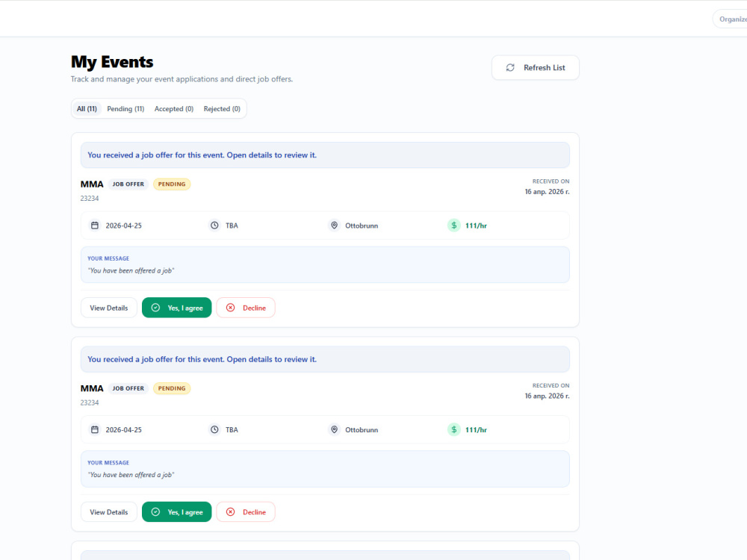Click the clock icon in the second MMA card
This screenshot has height=560, width=747.
215,429
